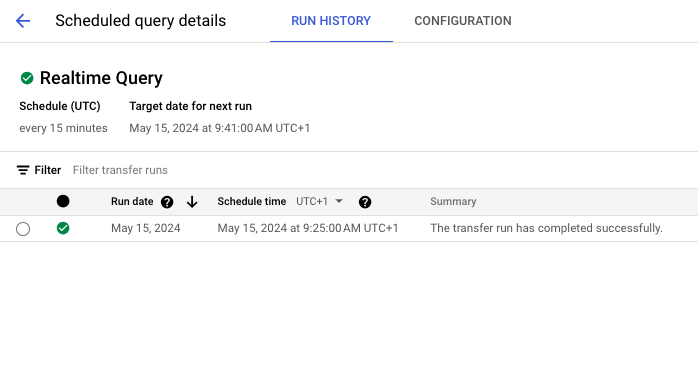Viewport: 698px width, 375px height.
Task: Click the dropdown arrow beside UTC+1
Action: point(339,201)
